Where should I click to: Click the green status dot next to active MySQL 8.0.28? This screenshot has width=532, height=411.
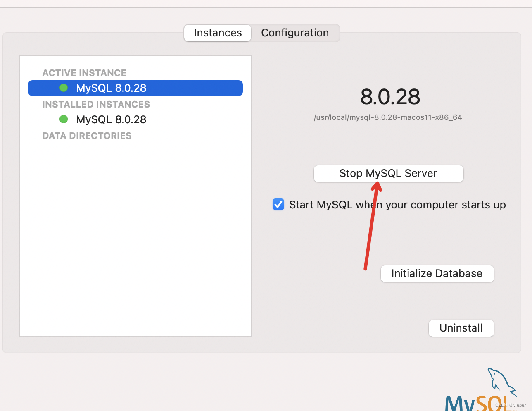63,88
